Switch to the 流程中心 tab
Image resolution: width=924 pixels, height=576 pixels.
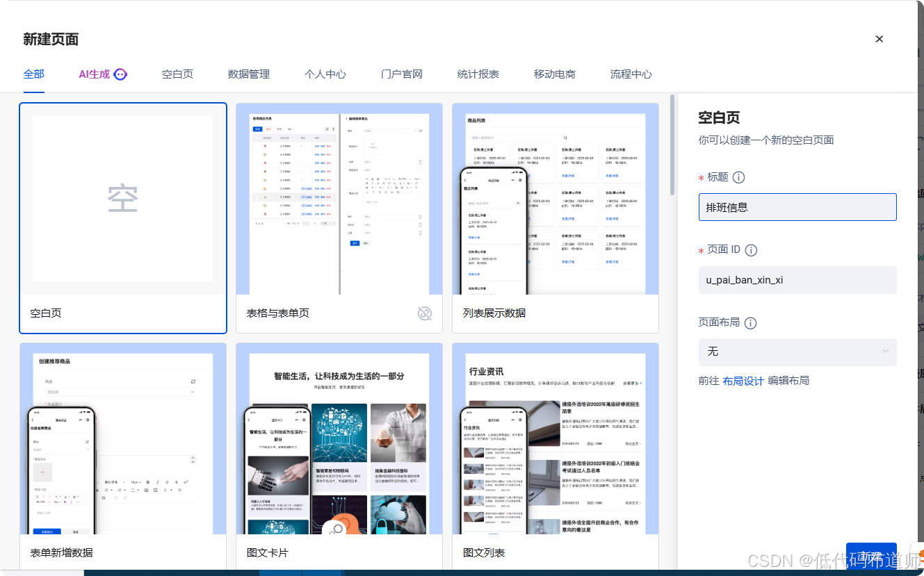[631, 74]
